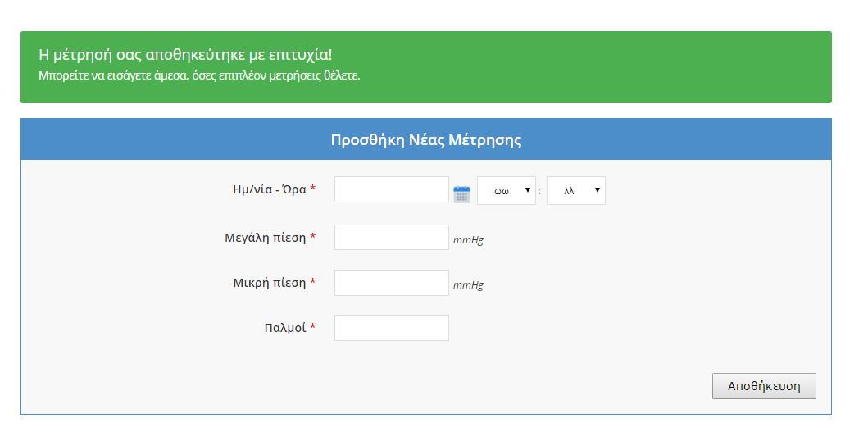
Task: Click the date input field for Ημ/νία
Action: tap(391, 189)
